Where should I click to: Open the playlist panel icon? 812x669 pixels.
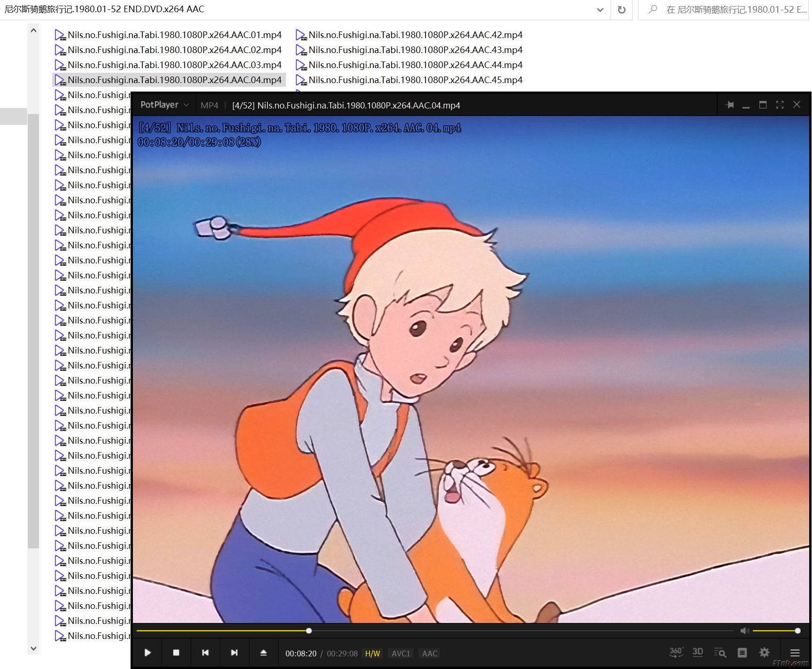point(742,653)
